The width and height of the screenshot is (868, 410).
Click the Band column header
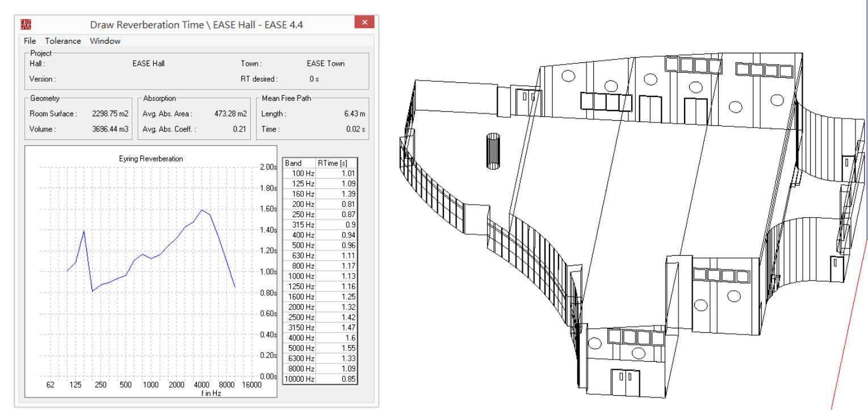point(299,163)
